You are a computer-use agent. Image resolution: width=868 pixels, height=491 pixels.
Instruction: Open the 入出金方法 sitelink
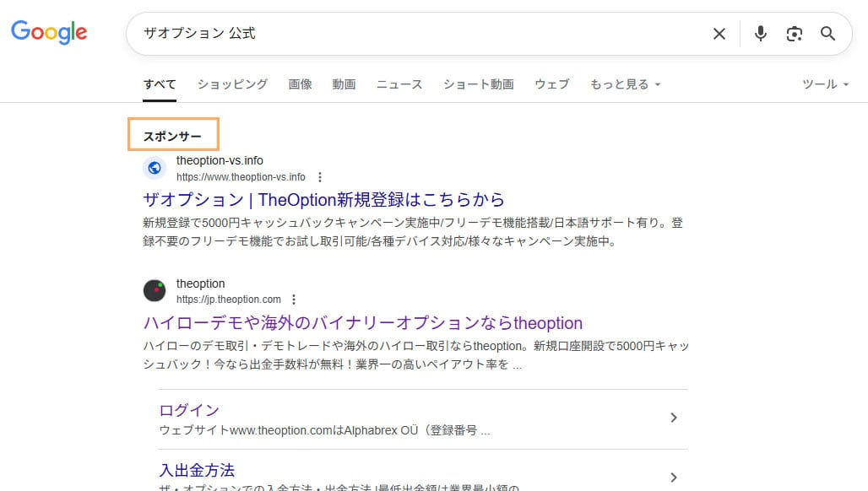coord(197,471)
